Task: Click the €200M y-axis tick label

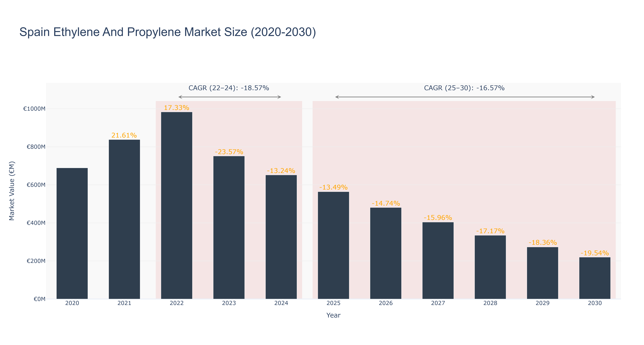Action: [36, 261]
